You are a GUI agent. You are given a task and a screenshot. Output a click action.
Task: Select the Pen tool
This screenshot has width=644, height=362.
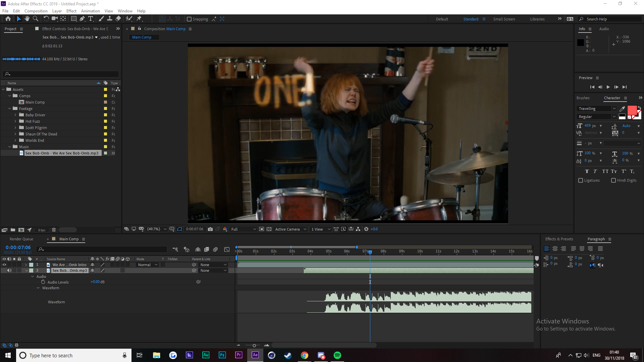pos(82,19)
